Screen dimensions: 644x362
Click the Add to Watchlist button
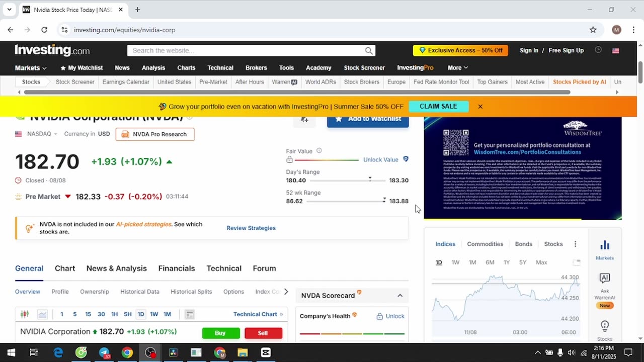pos(368,121)
